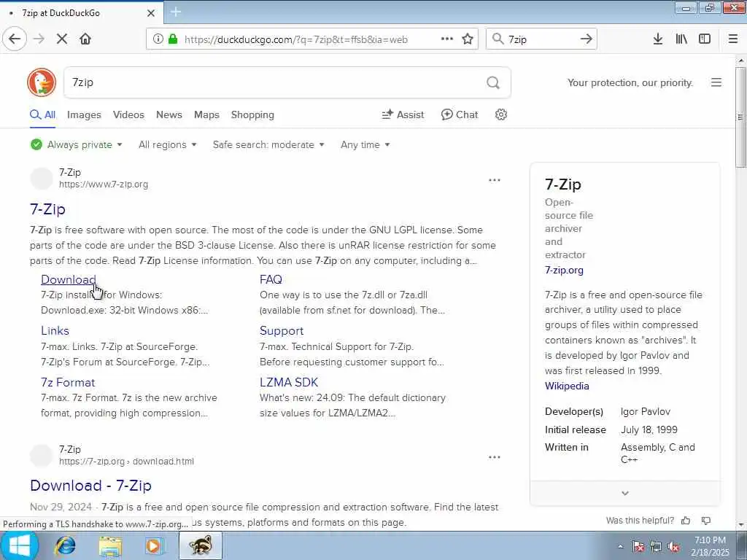The image size is (747, 560).
Task: Click the magnifier search button in DuckDuckGo box
Action: click(x=493, y=83)
